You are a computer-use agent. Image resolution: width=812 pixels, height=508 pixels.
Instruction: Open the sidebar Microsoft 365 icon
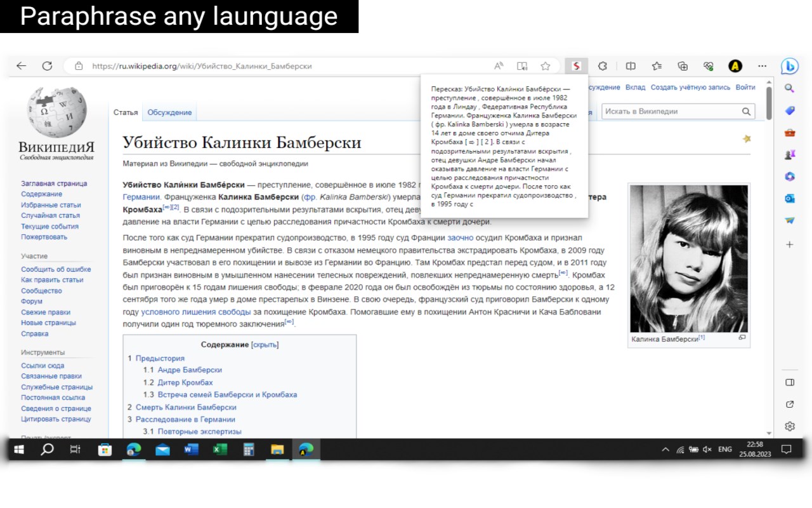click(x=790, y=177)
